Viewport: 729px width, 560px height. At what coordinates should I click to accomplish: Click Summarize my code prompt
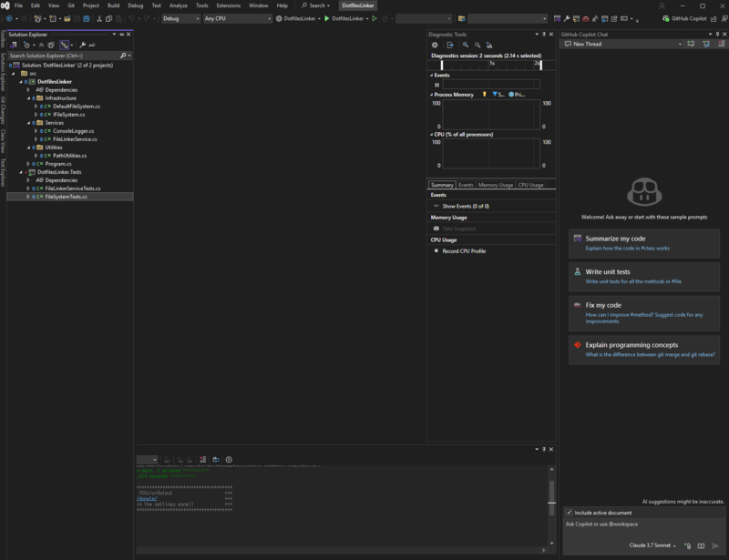(x=644, y=243)
